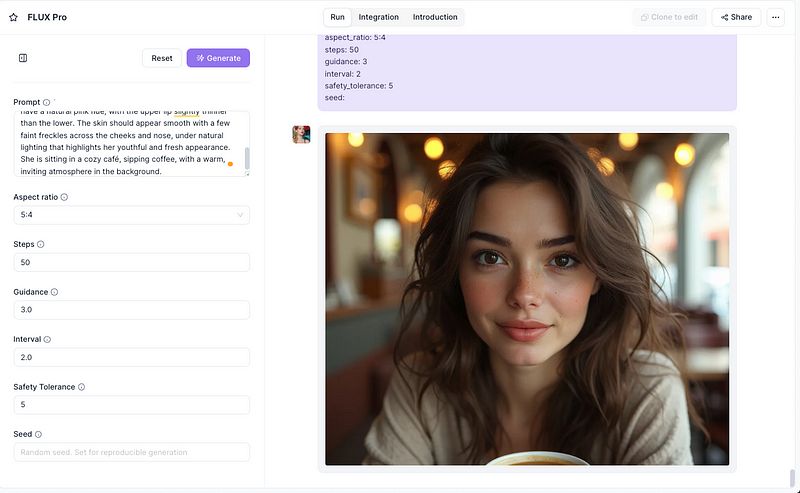
Task: Switch to the Introduction tab
Action: pyautogui.click(x=435, y=17)
